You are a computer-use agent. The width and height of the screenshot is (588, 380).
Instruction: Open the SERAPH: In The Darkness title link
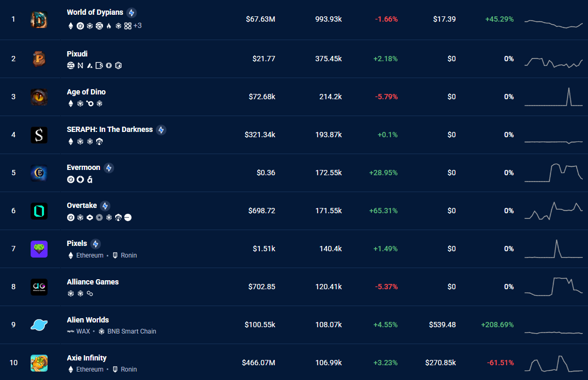(110, 129)
